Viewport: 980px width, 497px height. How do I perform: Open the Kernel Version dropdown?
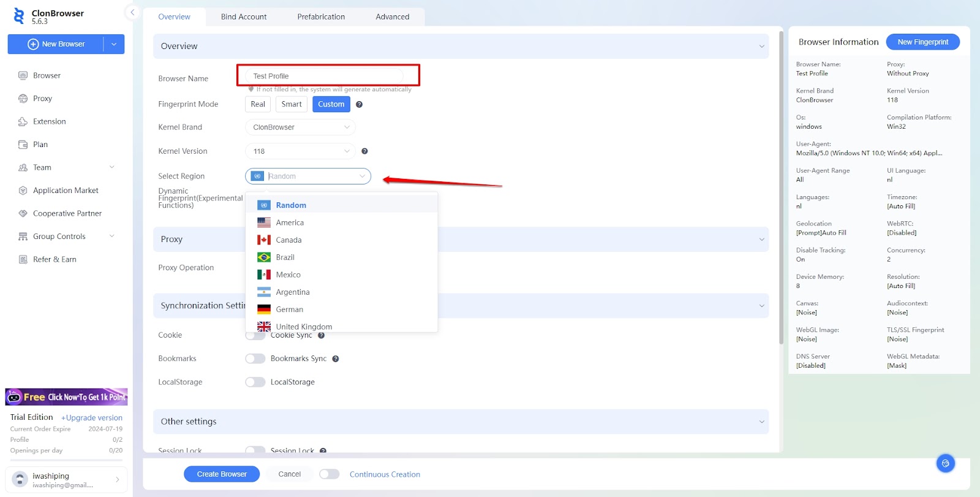300,151
